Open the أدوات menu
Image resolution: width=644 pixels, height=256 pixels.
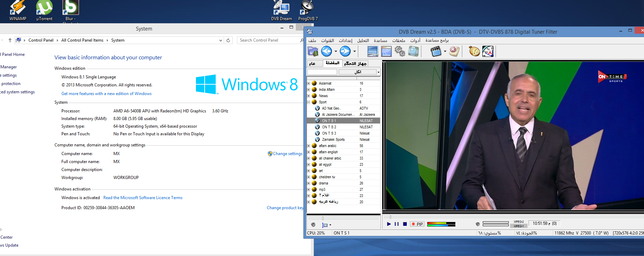click(415, 41)
